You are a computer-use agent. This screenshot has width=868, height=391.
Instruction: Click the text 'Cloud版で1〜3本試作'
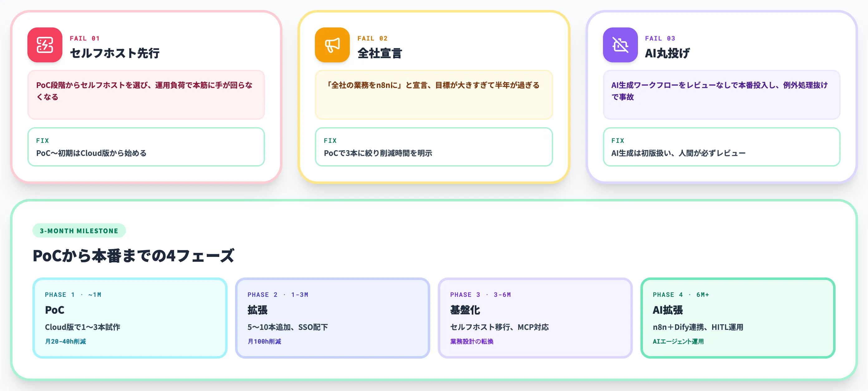[83, 327]
